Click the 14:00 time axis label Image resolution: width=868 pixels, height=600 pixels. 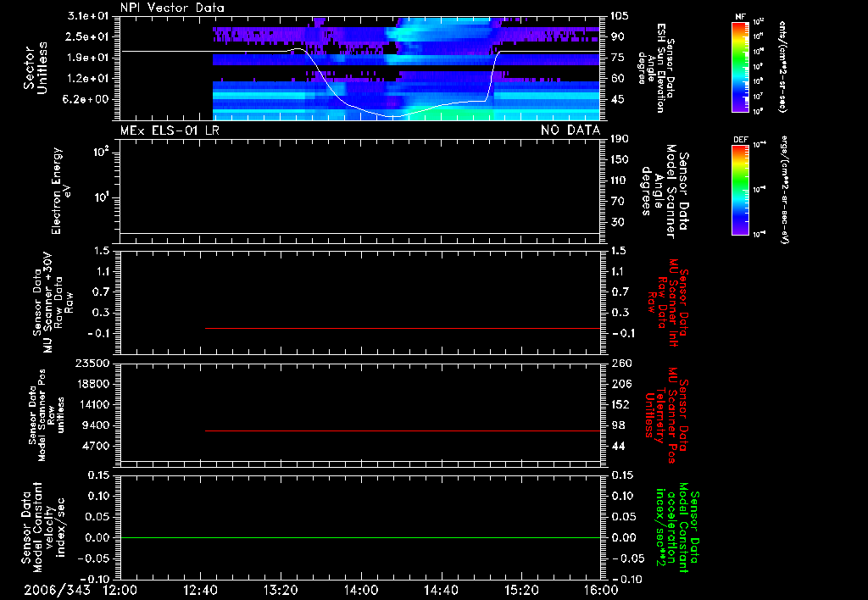[x=360, y=590]
